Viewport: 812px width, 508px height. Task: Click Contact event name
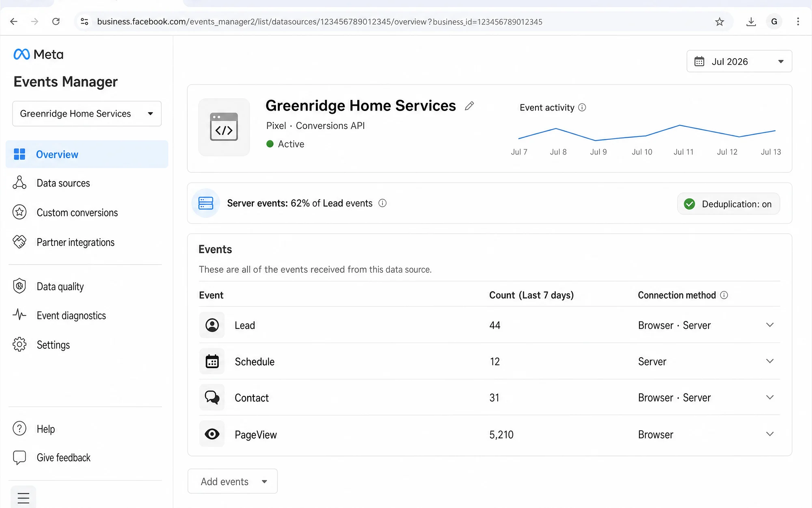point(252,398)
